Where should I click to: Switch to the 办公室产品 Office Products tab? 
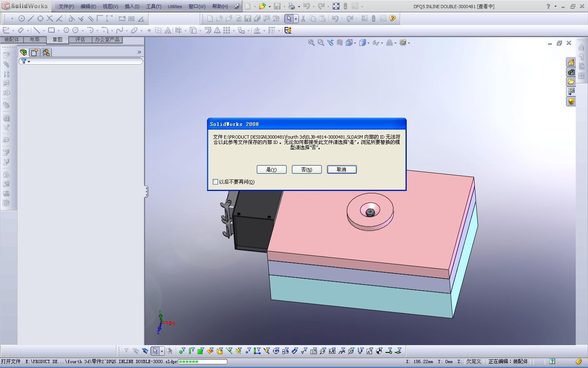(x=107, y=40)
